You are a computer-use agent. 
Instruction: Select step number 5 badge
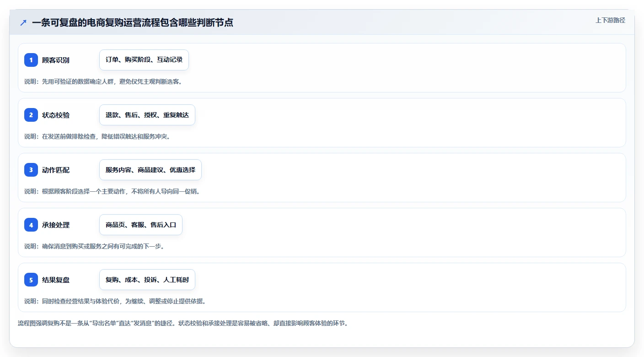[31, 280]
